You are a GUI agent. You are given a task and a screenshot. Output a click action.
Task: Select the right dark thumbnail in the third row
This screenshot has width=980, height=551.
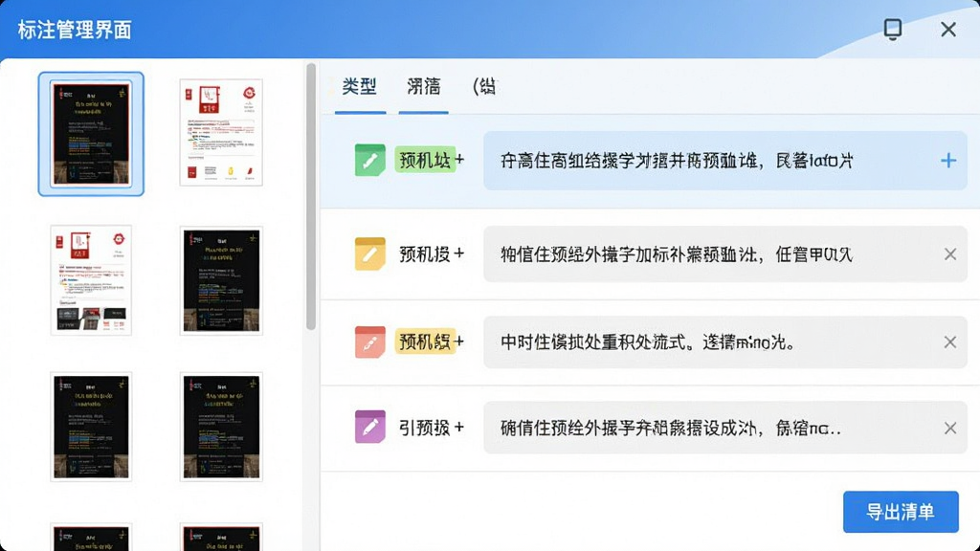click(221, 427)
